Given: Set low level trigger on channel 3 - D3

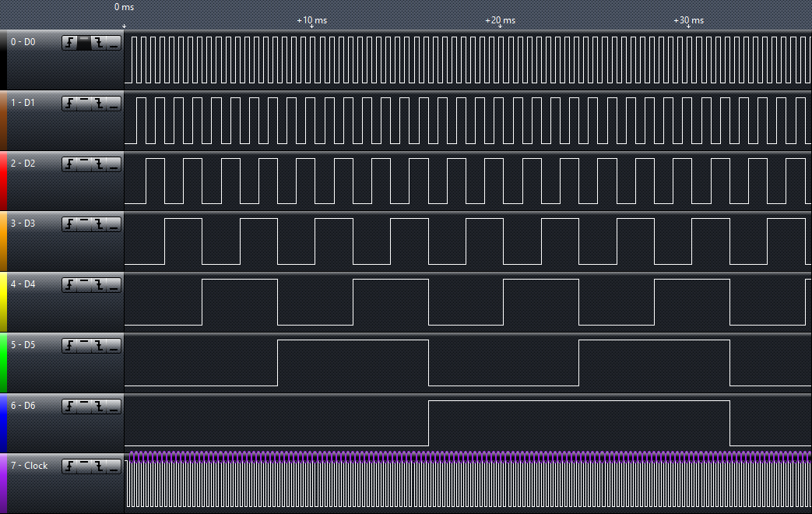Looking at the screenshot, I should click(114, 224).
